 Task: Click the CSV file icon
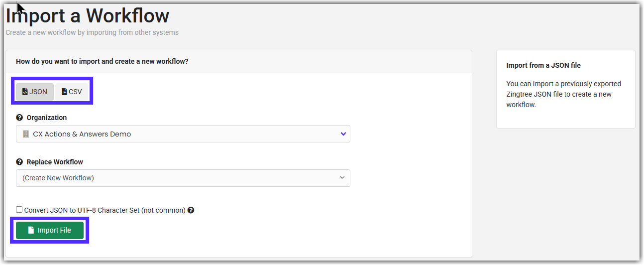coord(64,92)
